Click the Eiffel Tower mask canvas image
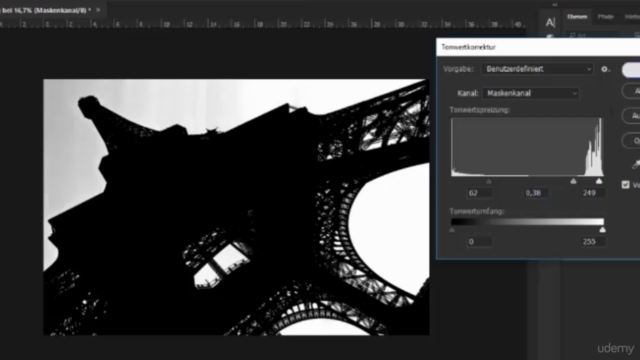The width and height of the screenshot is (640, 360). 236,207
